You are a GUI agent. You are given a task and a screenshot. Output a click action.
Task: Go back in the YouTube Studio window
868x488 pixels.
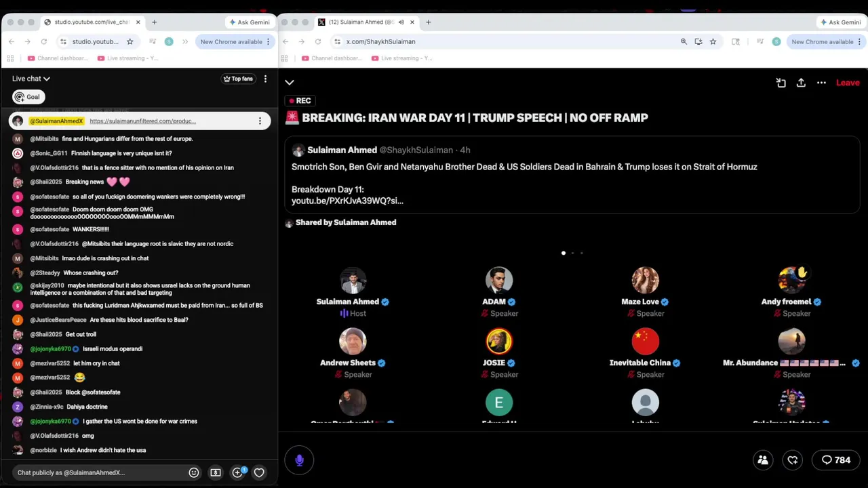(x=12, y=41)
